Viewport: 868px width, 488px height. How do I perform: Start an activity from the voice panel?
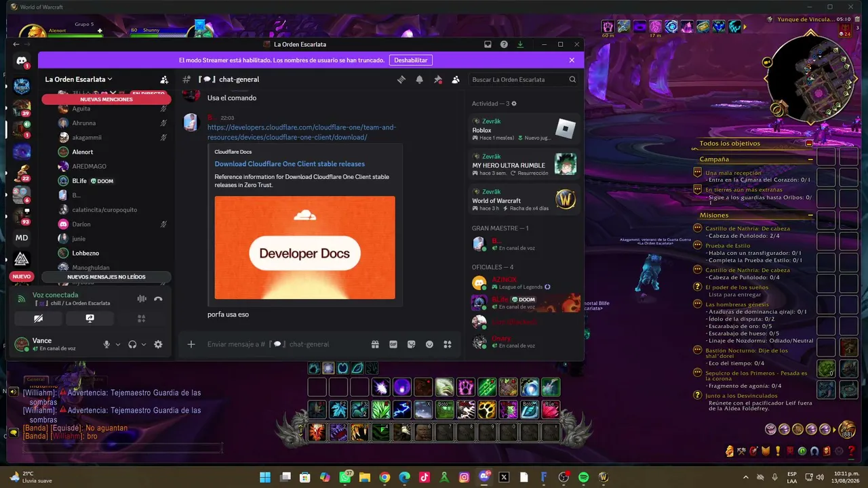point(142,319)
